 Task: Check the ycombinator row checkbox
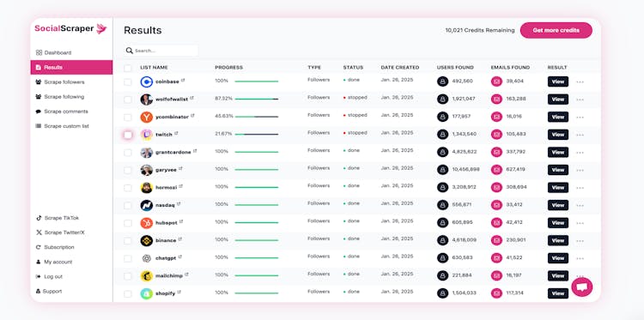point(128,118)
